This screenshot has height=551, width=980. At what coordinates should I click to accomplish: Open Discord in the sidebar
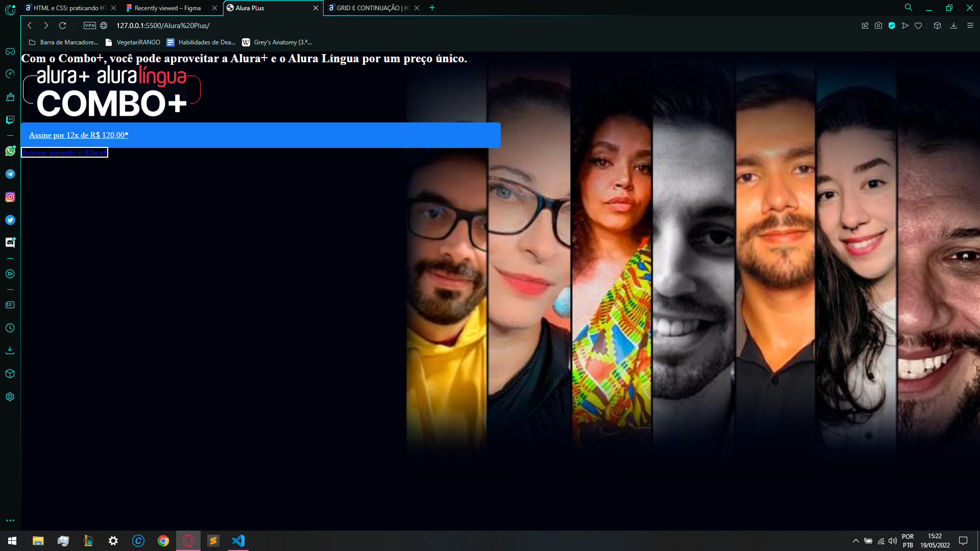10,243
